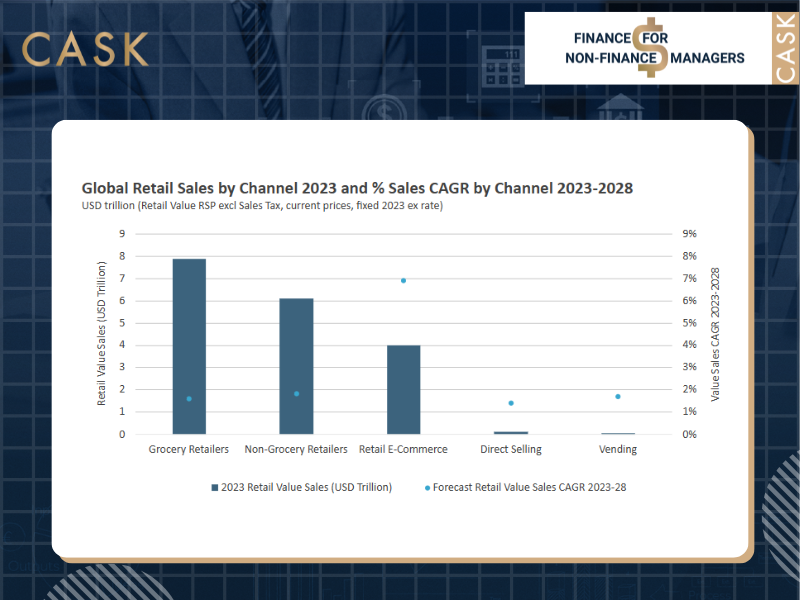Click the Vending CAGR dot
This screenshot has width=800, height=600.
point(618,396)
